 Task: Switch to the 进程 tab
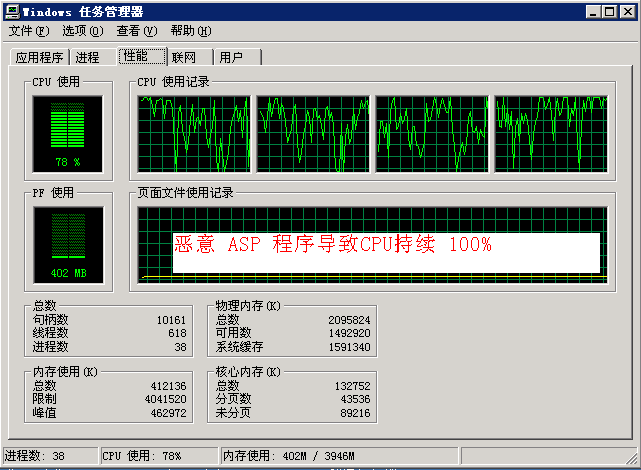(88, 58)
